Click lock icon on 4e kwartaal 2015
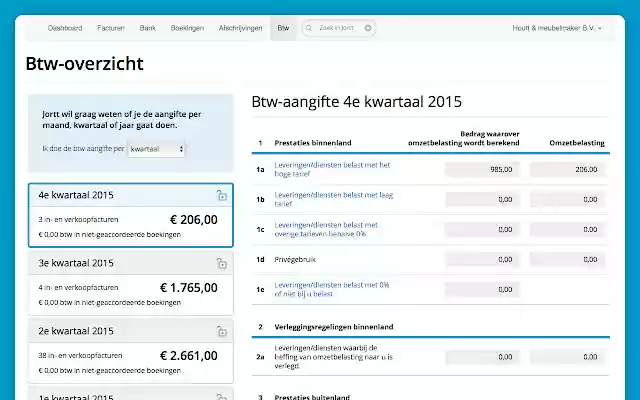This screenshot has width=640, height=400. pos(221,196)
